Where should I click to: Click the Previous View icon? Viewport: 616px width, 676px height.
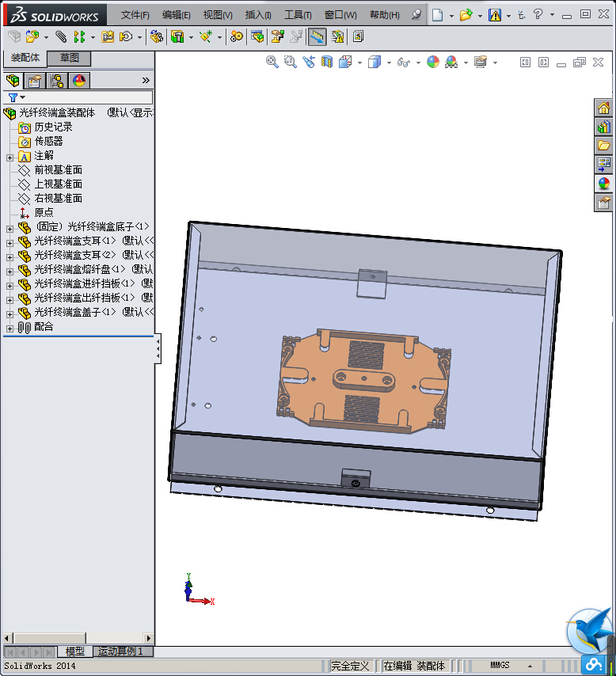[x=309, y=62]
